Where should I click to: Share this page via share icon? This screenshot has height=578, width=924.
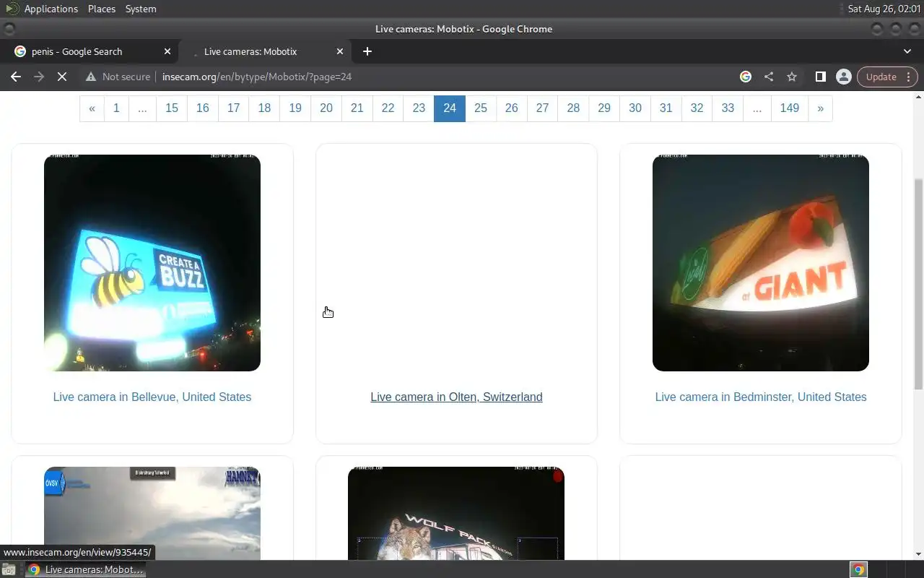click(x=769, y=77)
